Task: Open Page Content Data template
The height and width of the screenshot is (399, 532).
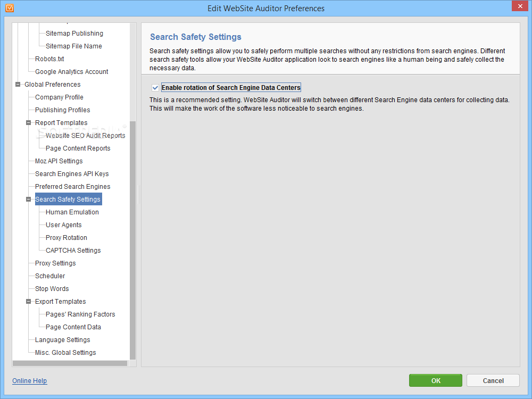Action: [x=73, y=327]
